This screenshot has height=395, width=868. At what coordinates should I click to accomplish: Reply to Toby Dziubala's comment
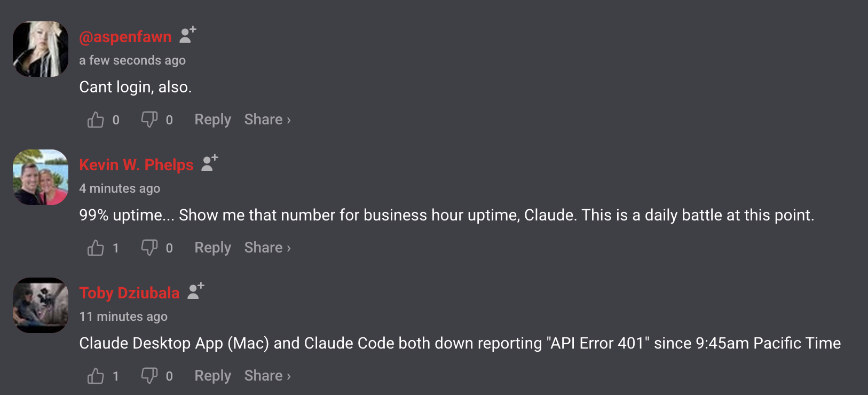click(212, 375)
